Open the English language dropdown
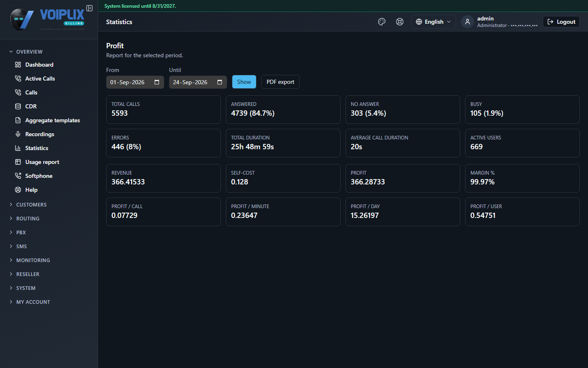The width and height of the screenshot is (588, 368). (x=433, y=22)
